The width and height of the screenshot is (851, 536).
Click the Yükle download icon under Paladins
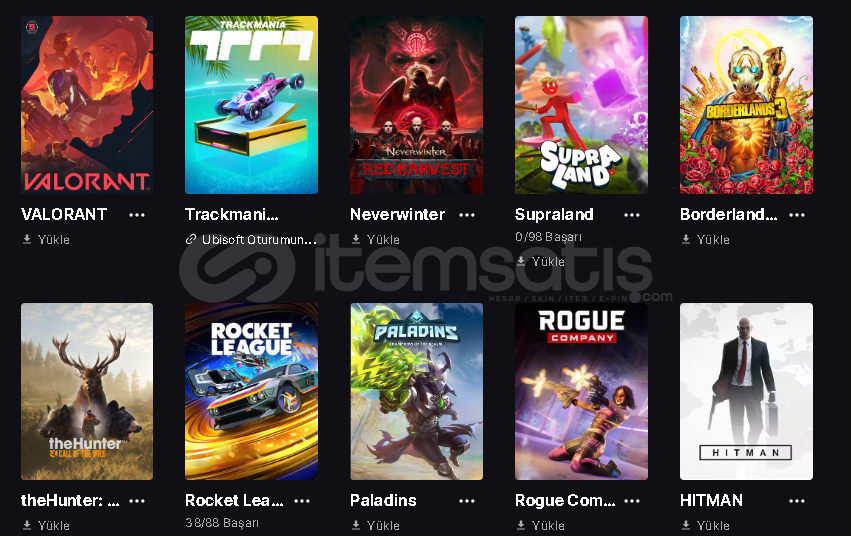(x=356, y=525)
